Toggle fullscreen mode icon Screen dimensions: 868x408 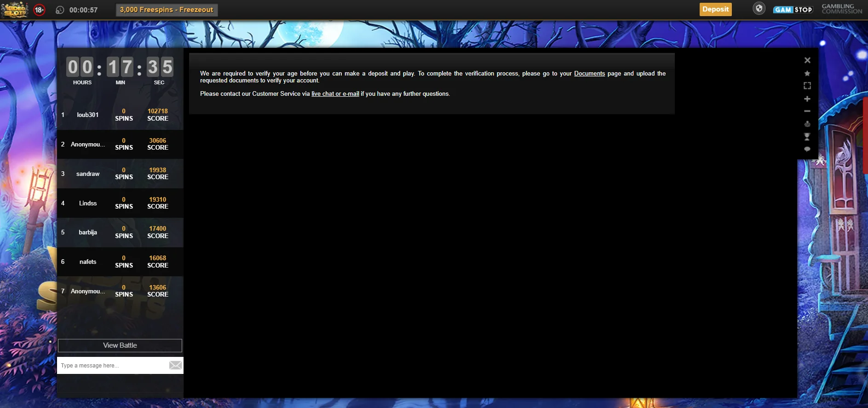807,86
